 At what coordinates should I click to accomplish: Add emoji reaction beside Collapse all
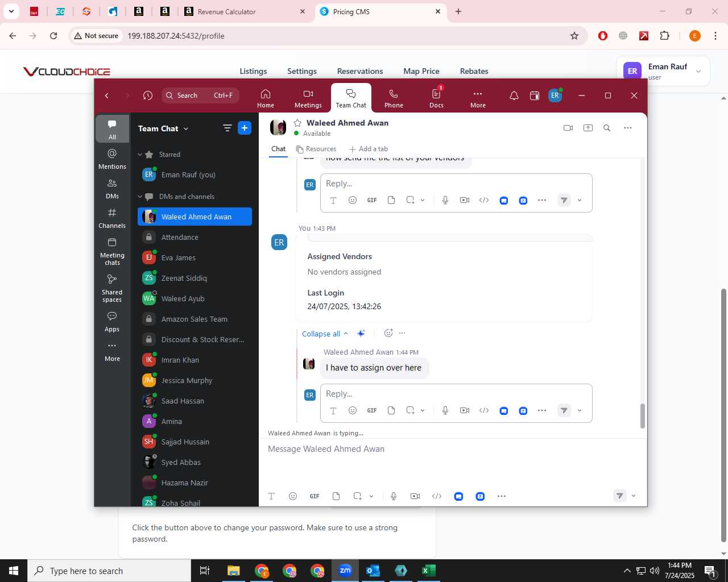tap(388, 333)
